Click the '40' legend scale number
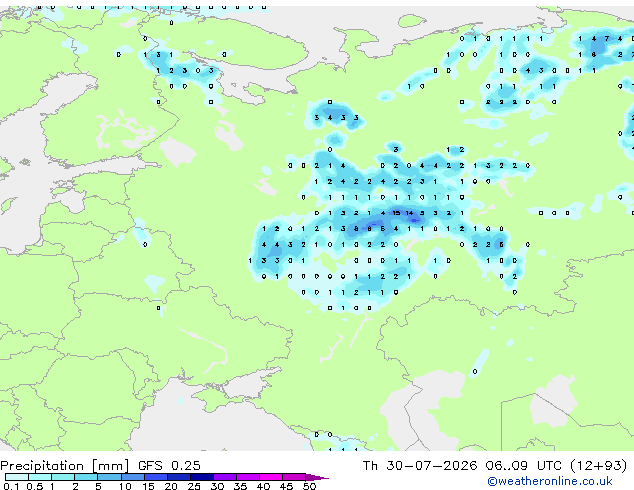 click(x=263, y=486)
